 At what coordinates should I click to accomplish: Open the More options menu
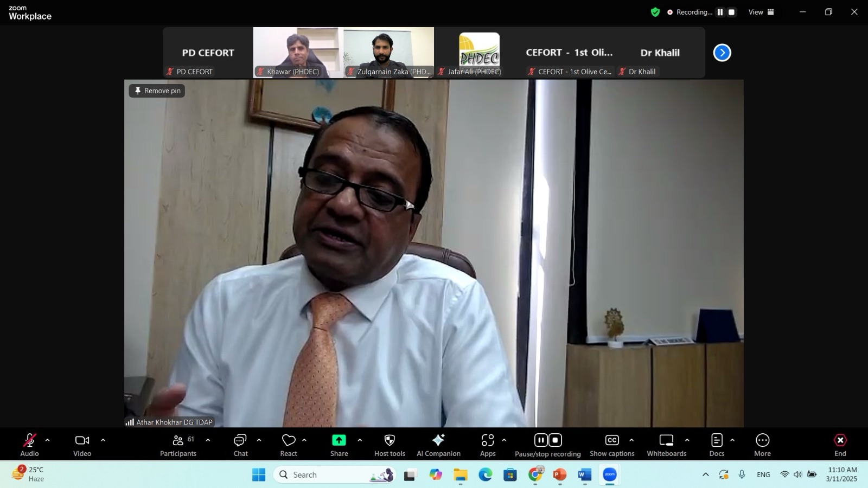coord(762,445)
